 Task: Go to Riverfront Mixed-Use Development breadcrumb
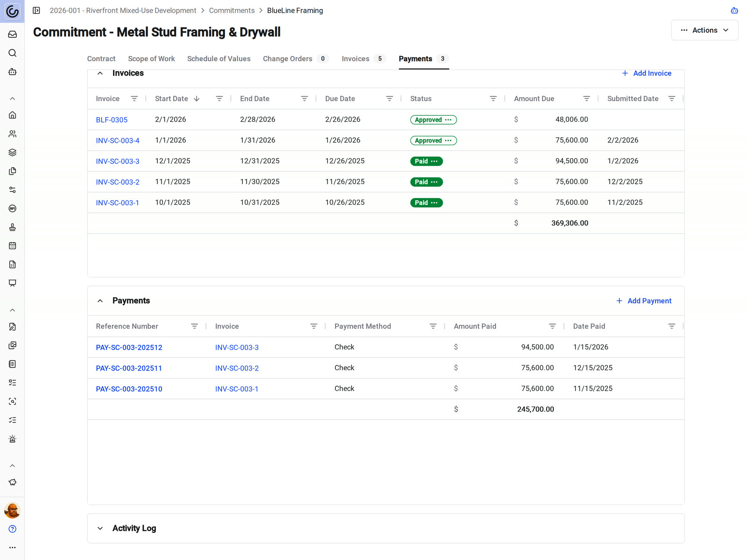(123, 10)
